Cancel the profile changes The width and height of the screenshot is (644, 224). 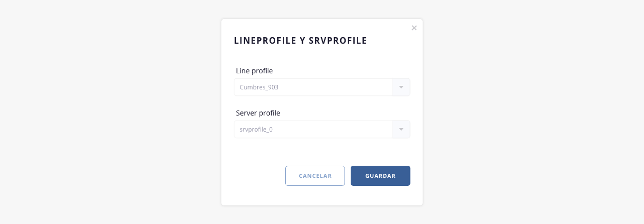click(315, 176)
